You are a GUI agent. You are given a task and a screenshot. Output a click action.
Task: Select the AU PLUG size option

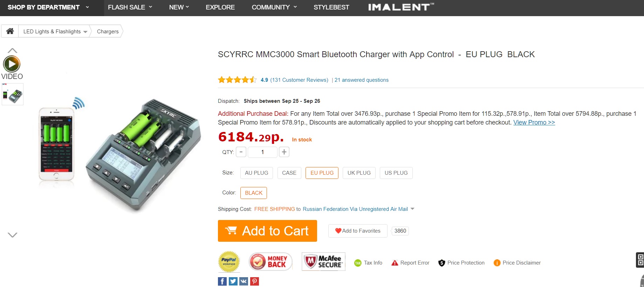256,173
